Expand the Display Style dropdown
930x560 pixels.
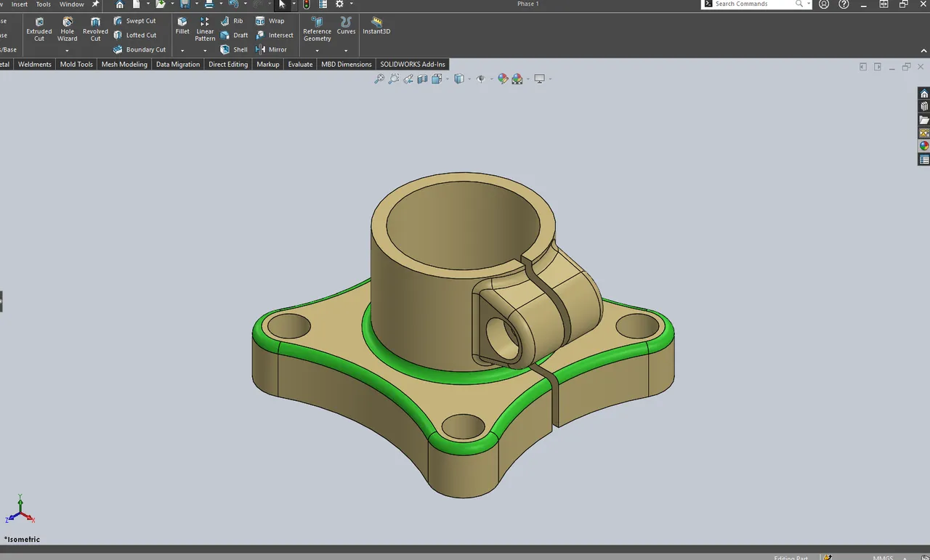(x=470, y=78)
